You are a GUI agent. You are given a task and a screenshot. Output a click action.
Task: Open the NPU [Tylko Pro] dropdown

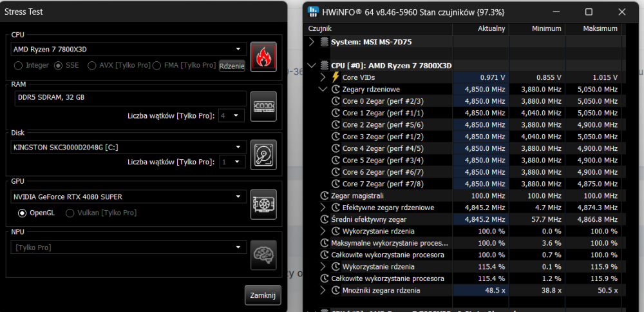[129, 248]
